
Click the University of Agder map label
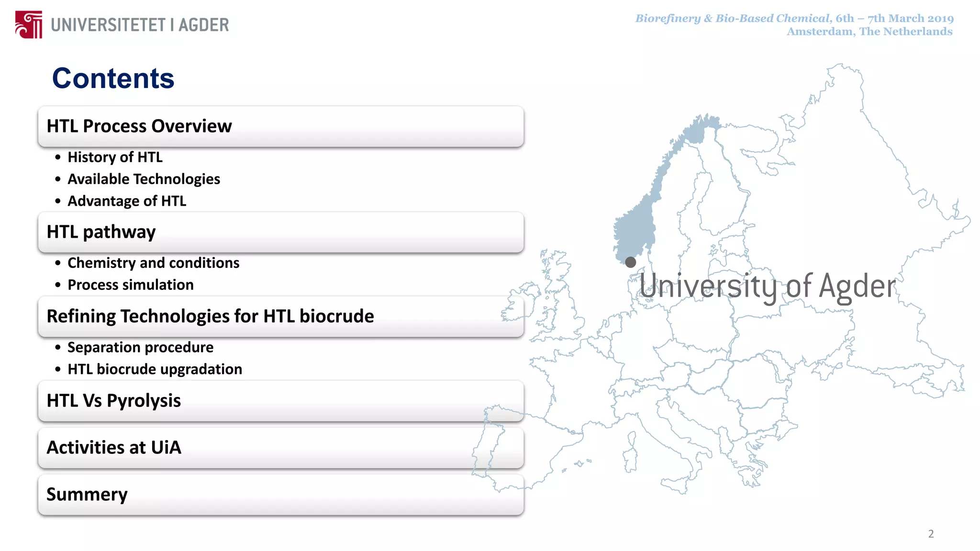click(767, 287)
